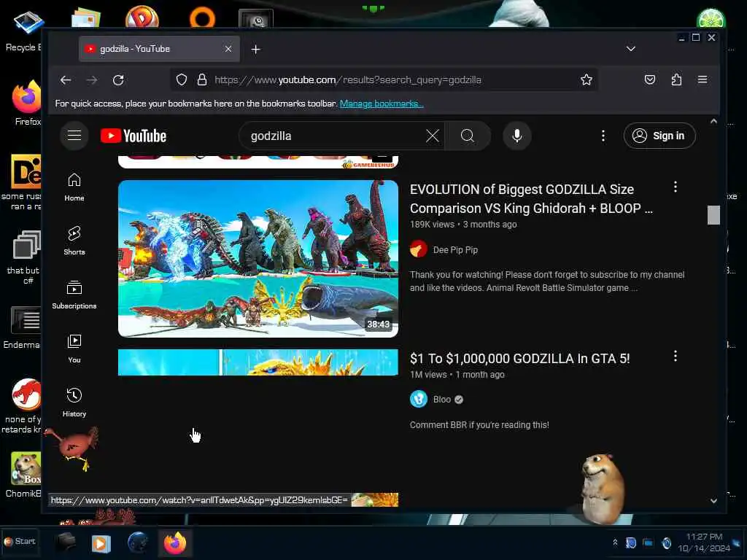
Task: Open the YouTube guide hamburger menu
Action: coord(74,136)
